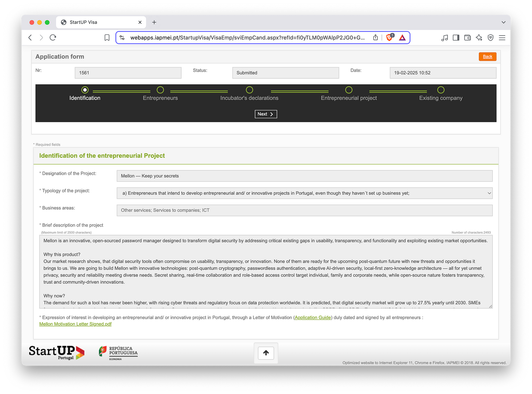
Task: Go back with the browser back arrow
Action: coord(30,38)
